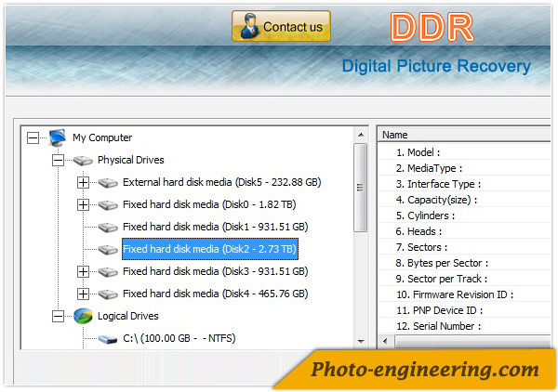Expand the Disk3 931.51 GB node

pyautogui.click(x=83, y=272)
